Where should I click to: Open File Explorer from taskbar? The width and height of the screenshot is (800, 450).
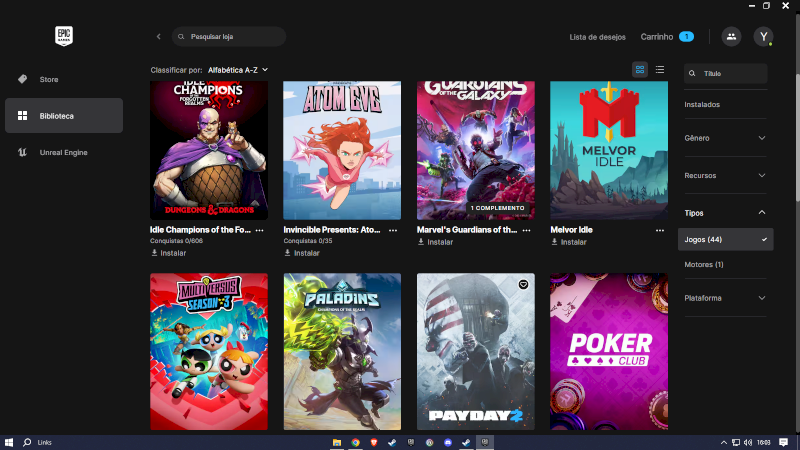pos(337,442)
